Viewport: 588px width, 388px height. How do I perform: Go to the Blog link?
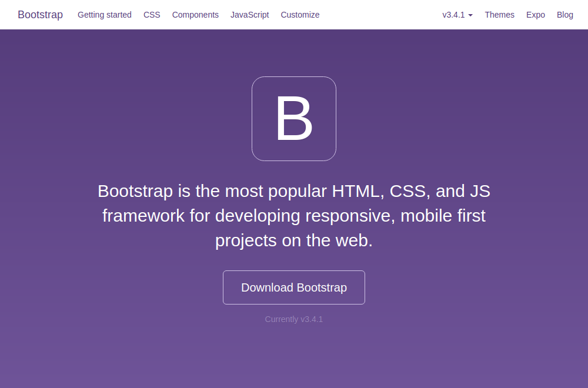[564, 15]
